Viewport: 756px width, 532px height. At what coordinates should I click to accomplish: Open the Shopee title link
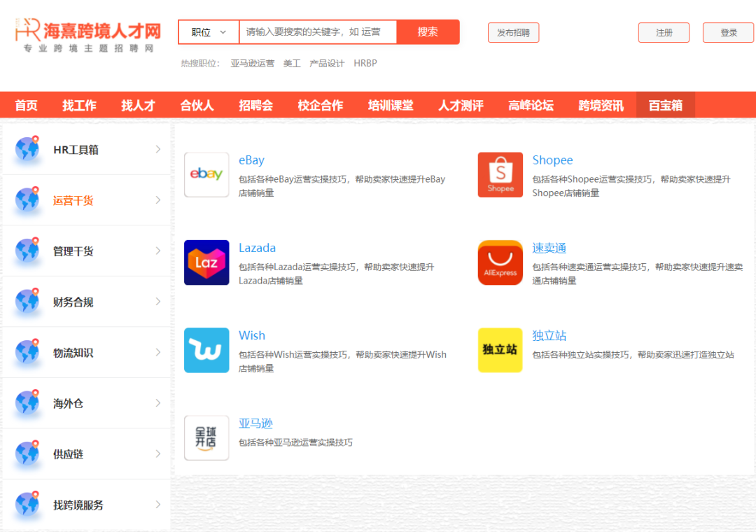552,160
